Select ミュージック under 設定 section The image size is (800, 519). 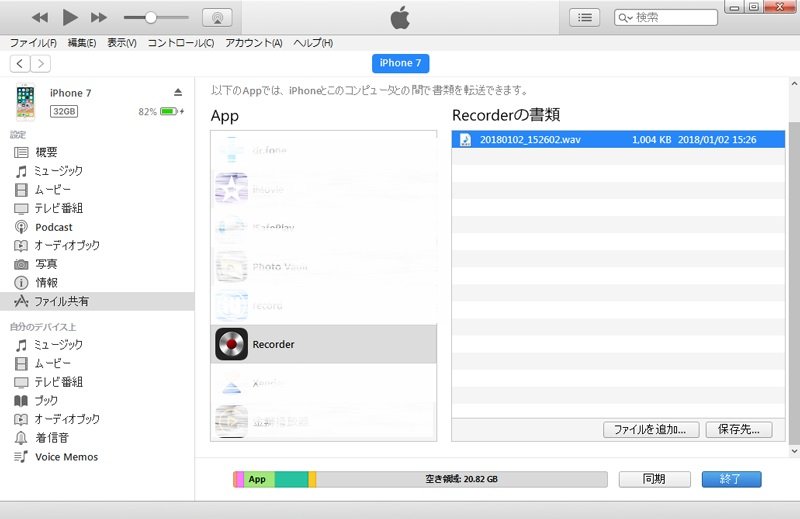tap(97, 171)
